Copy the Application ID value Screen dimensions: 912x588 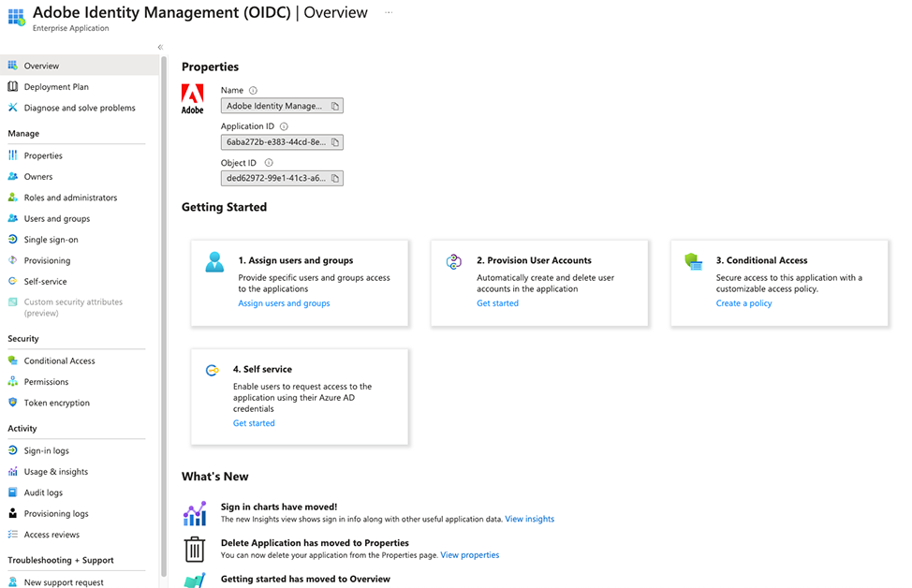coord(335,142)
